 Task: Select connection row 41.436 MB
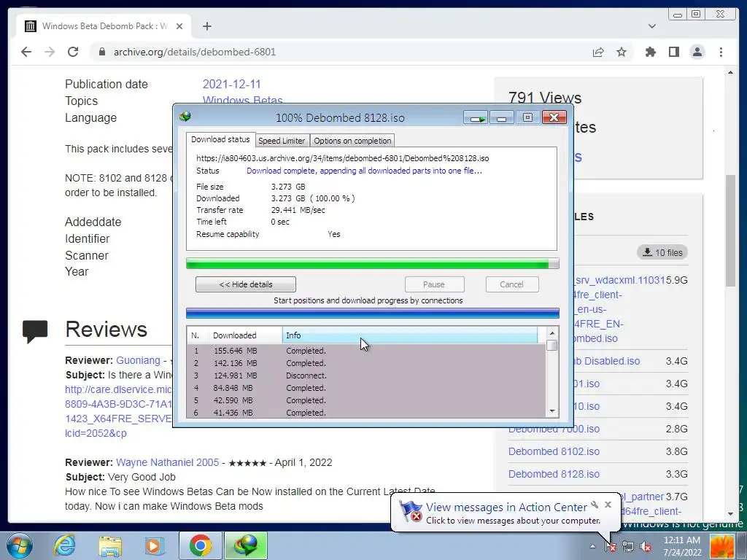click(366, 413)
